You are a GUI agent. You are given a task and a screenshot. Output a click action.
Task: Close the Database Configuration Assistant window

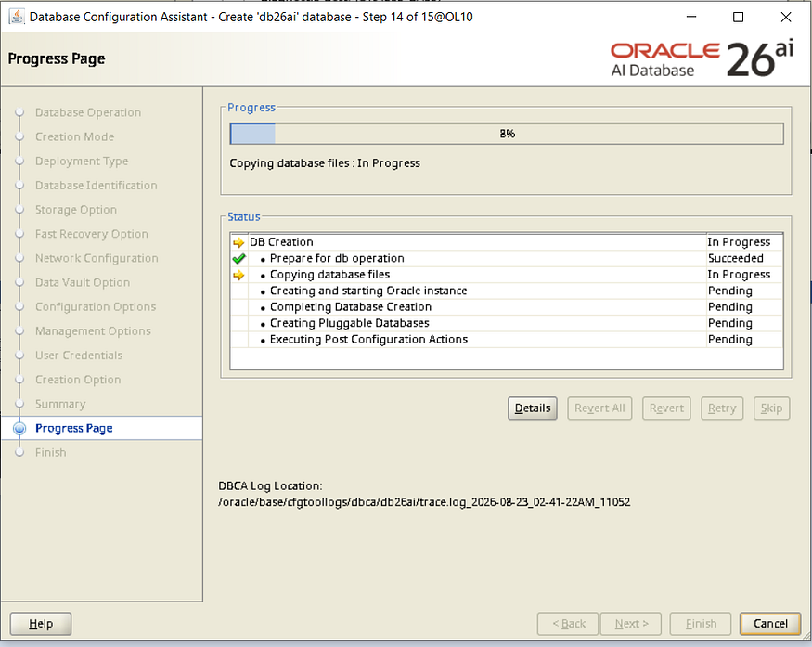786,17
